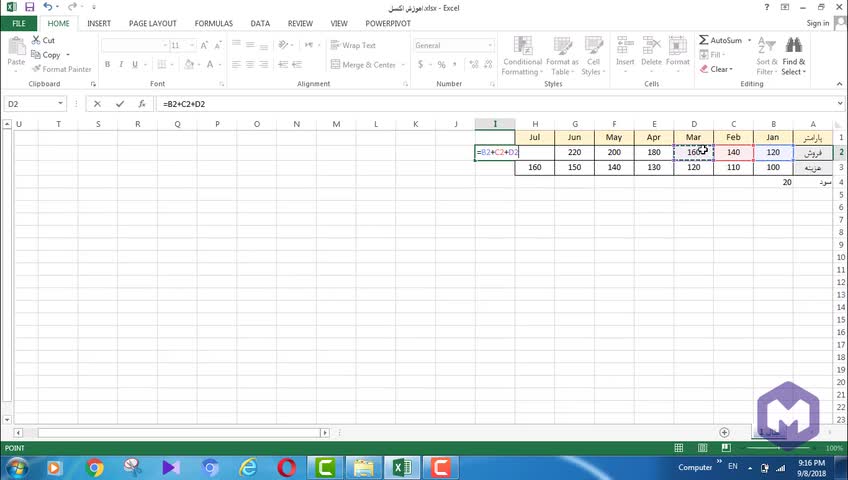
Task: Open Opera browser from the taskbar
Action: (286, 467)
